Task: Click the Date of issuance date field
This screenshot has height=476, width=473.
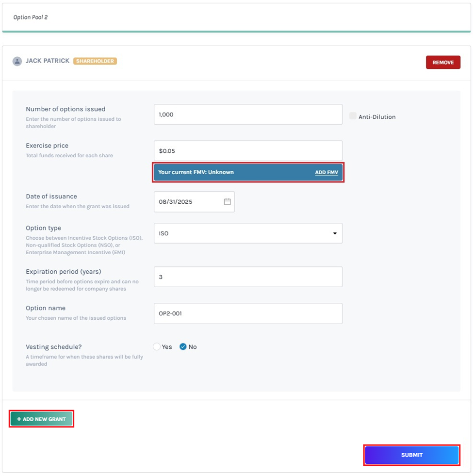Action: coord(188,202)
